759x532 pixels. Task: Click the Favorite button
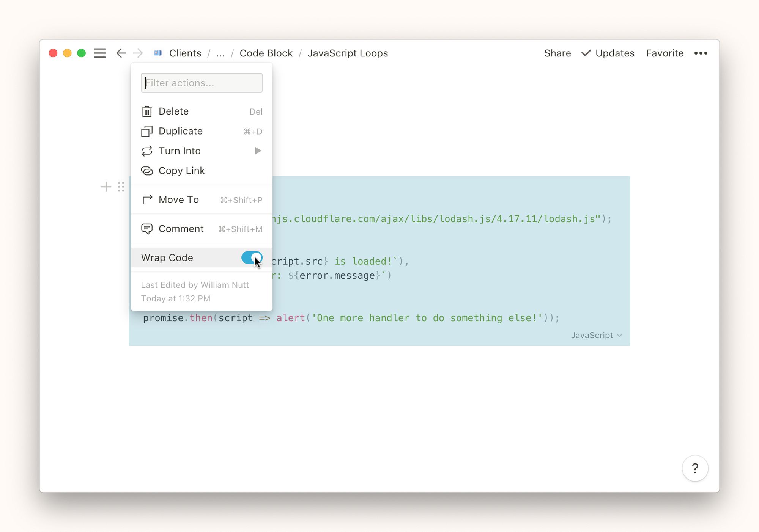[665, 52]
